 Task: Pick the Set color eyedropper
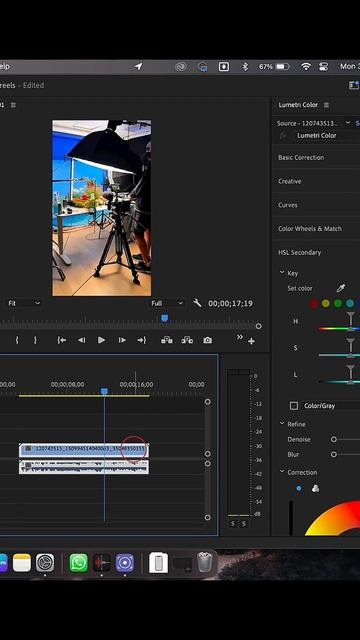(340, 288)
